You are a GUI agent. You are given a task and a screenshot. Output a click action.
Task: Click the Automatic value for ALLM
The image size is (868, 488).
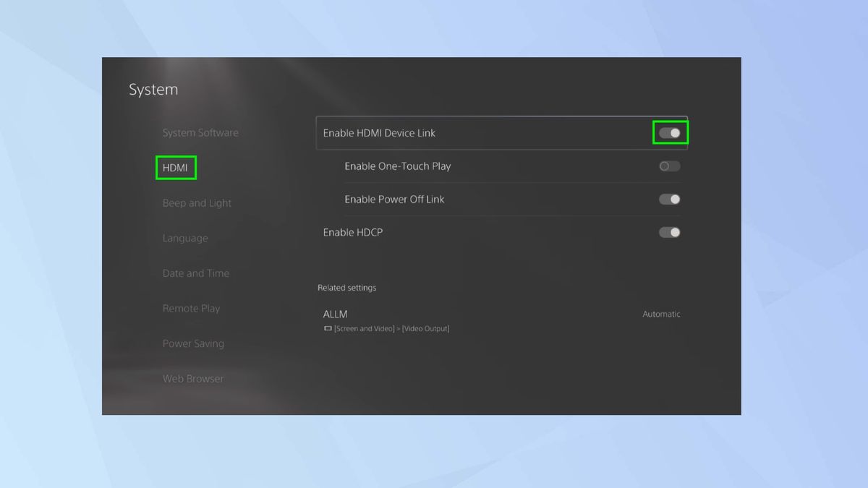coord(660,314)
